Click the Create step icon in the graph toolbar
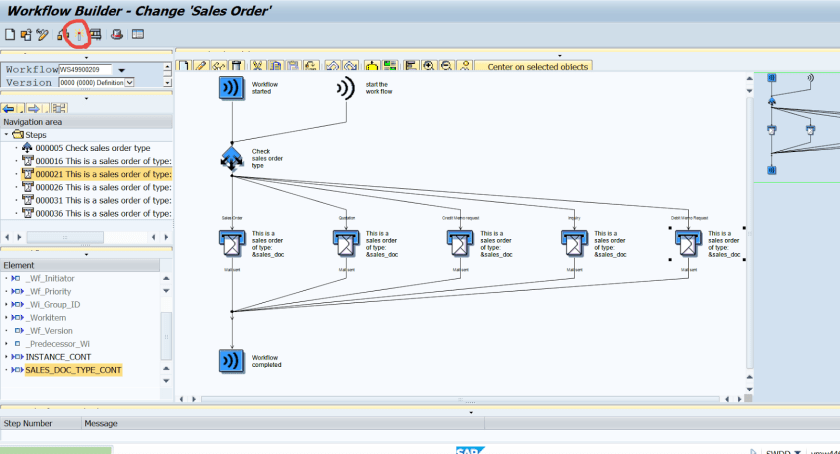The height and width of the screenshot is (454, 840). pyautogui.click(x=184, y=66)
